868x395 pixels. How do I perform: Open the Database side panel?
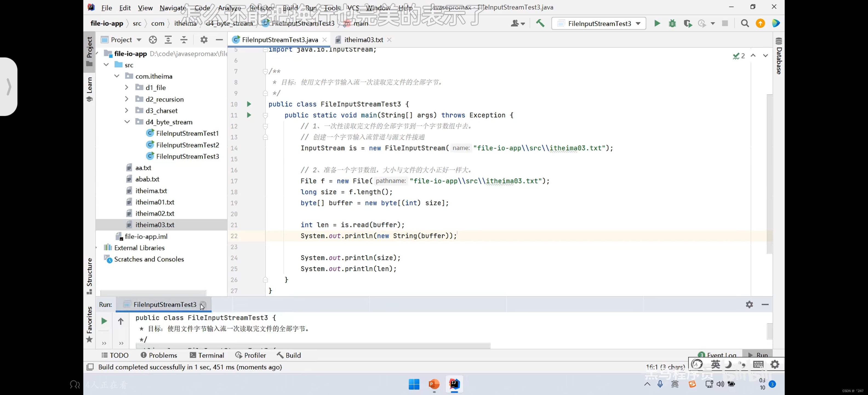[x=779, y=56]
